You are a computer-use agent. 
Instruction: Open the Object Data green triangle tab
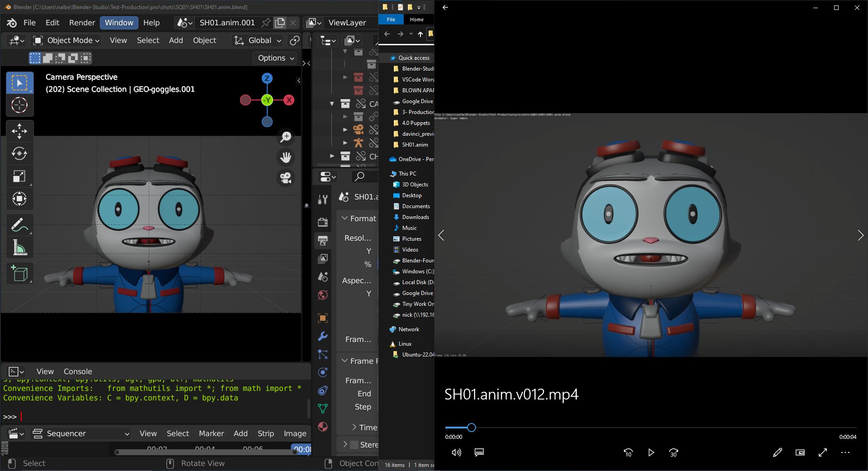tap(323, 409)
